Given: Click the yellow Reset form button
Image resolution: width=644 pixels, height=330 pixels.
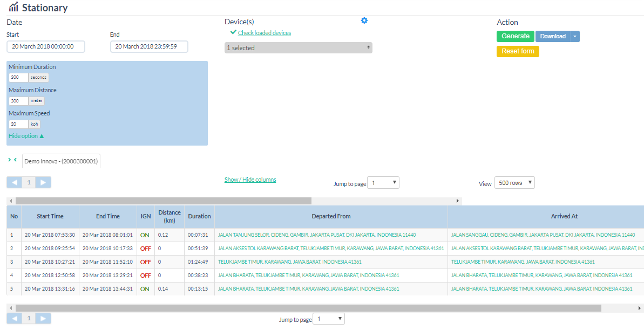Looking at the screenshot, I should tap(517, 51).
